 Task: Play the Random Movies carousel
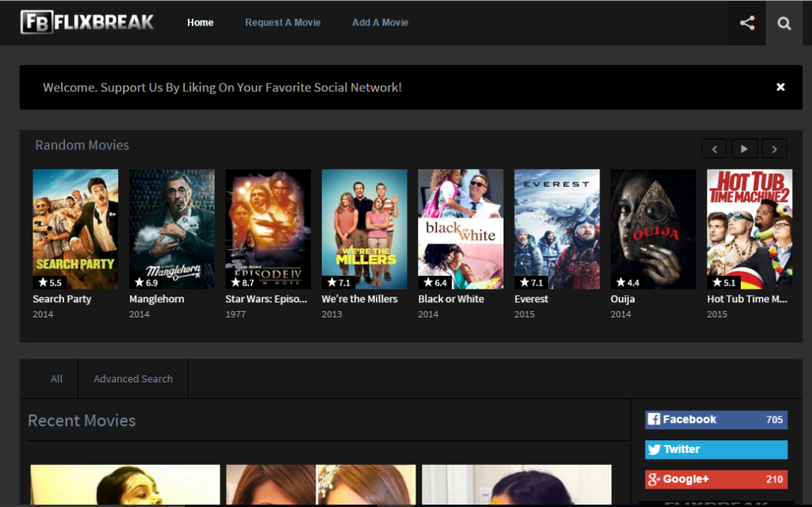coord(744,149)
